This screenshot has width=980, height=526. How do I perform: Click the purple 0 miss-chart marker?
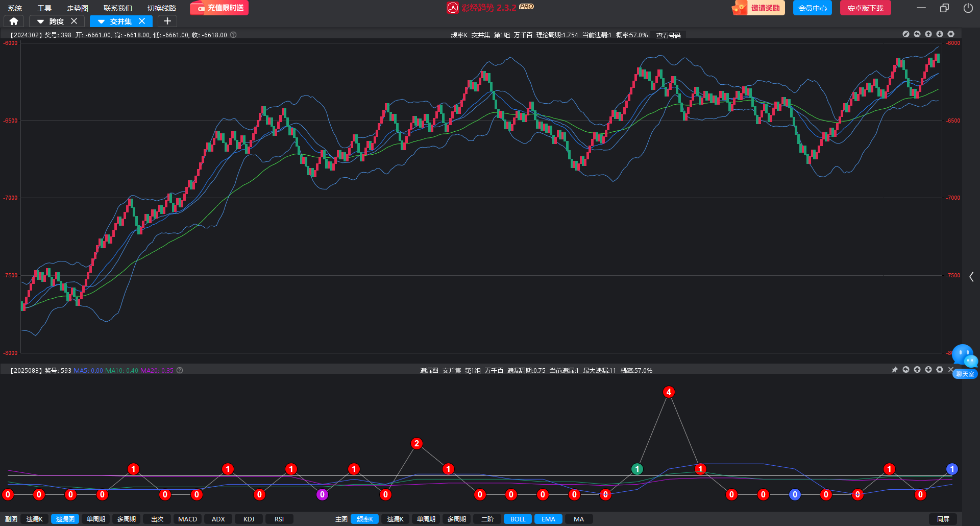[x=322, y=494]
